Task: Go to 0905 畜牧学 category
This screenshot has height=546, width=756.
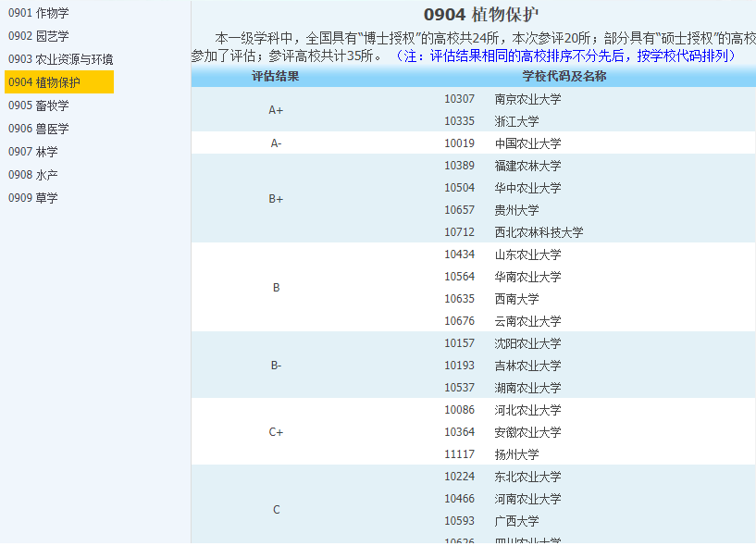Action: (39, 105)
